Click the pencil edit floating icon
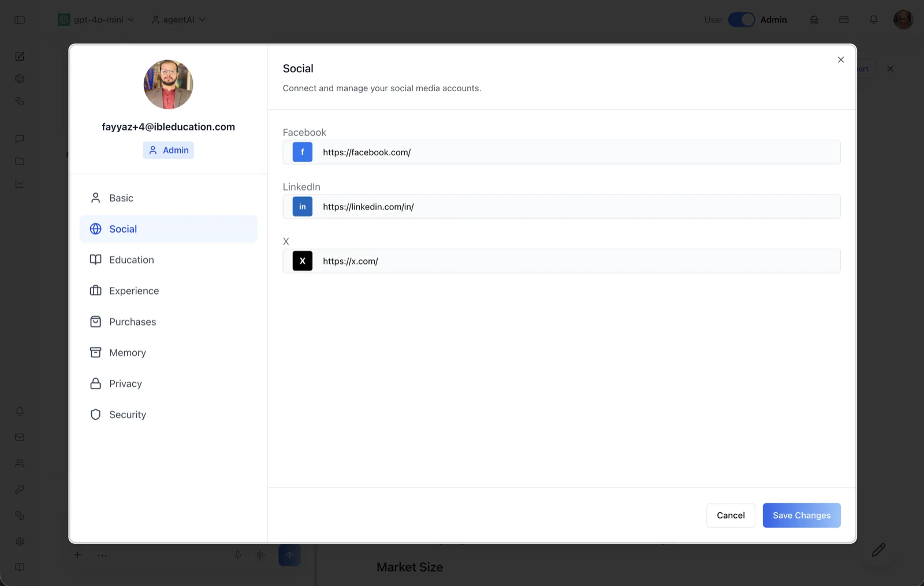924x586 pixels. pyautogui.click(x=878, y=550)
